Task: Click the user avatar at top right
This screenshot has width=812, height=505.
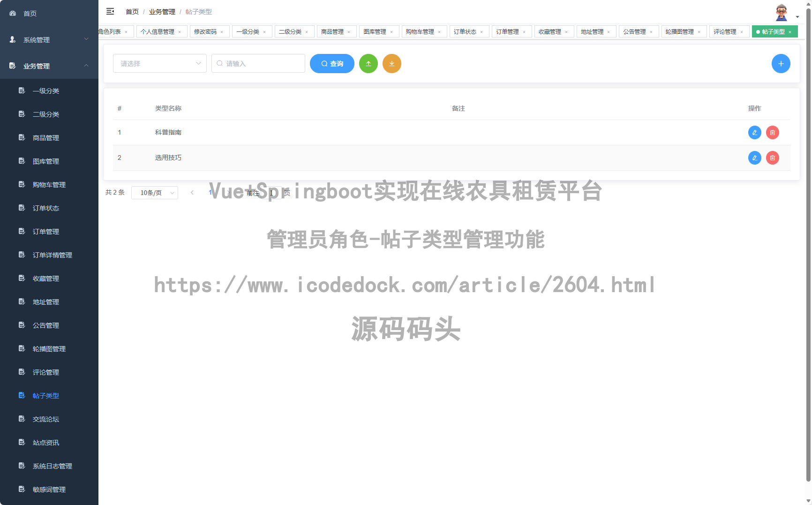Action: (x=781, y=12)
